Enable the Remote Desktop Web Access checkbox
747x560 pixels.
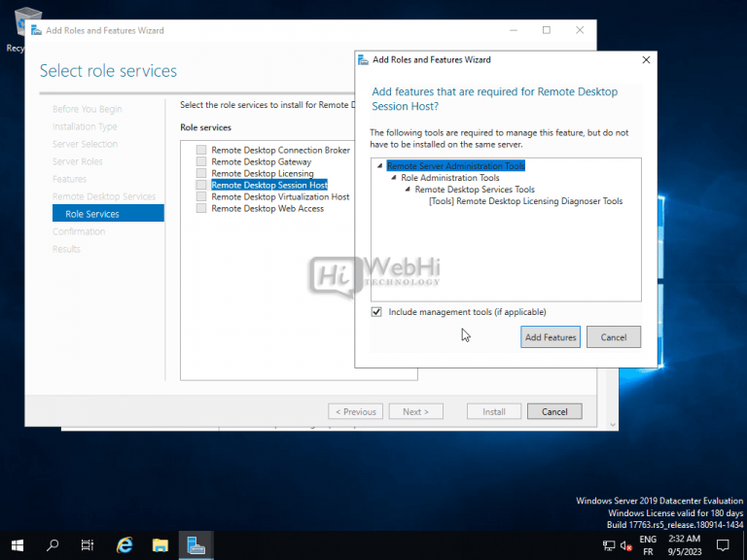201,209
